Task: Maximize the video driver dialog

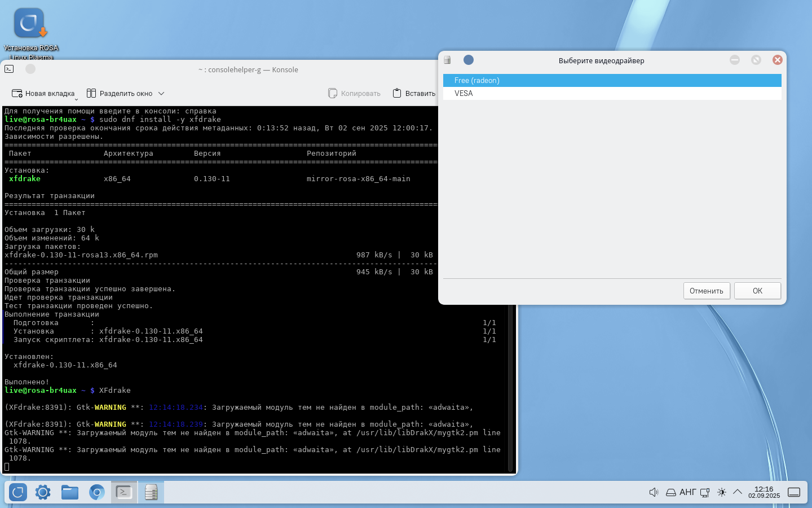Action: point(756,60)
